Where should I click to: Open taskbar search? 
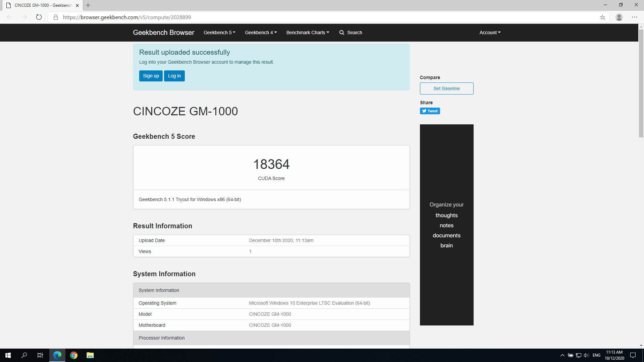24,355
